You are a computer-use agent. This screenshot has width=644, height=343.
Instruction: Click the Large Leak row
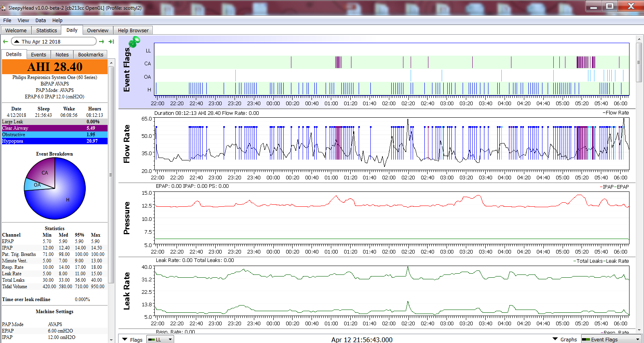click(55, 122)
